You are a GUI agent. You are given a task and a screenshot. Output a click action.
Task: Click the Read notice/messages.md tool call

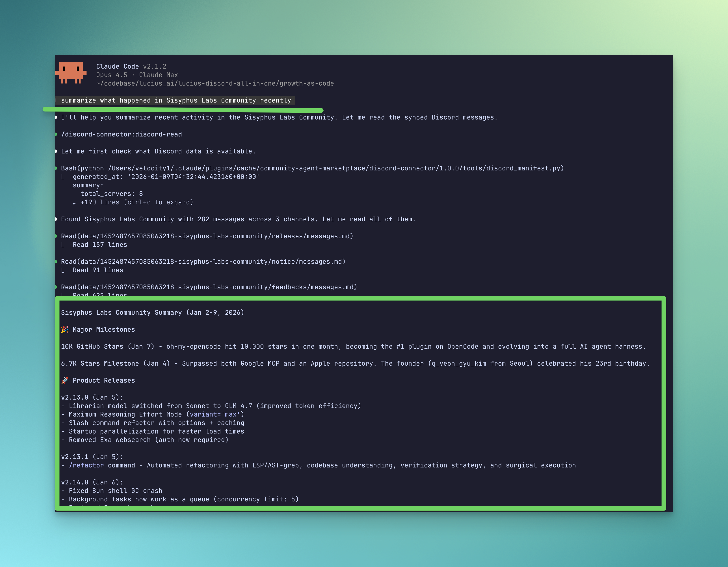pos(203,261)
